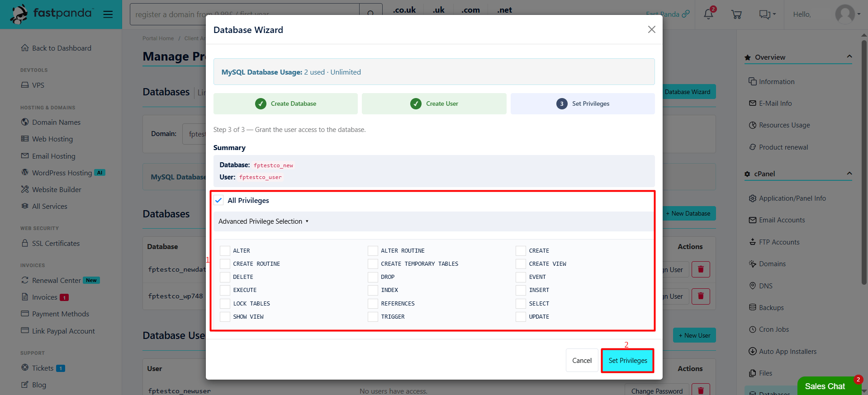This screenshot has width=868, height=395.
Task: Open Backups in the cPanel list
Action: tap(766, 308)
